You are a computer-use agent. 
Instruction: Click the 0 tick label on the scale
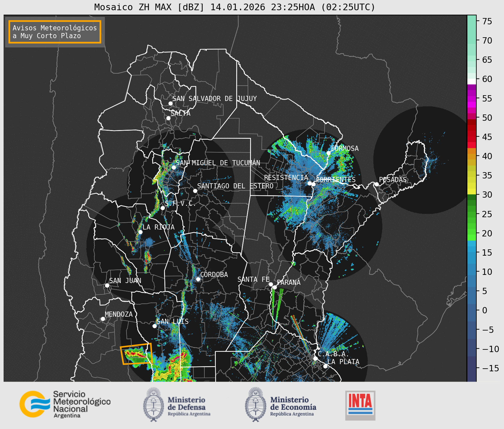pos(485,310)
